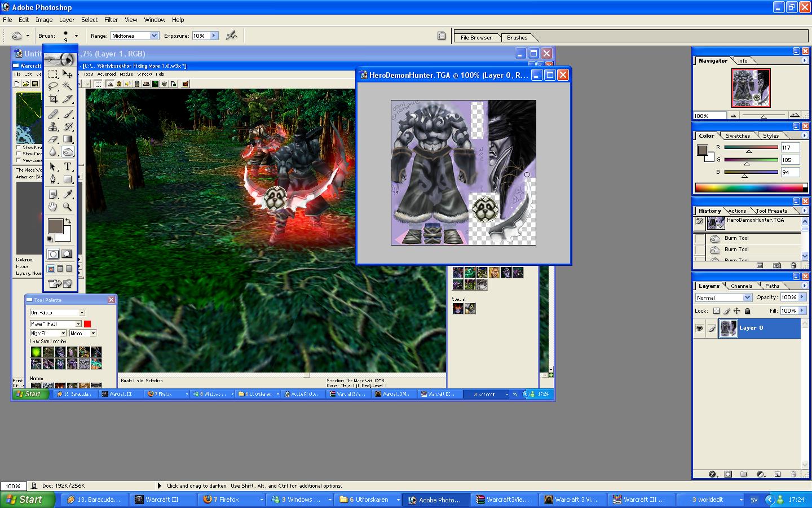Select the Healing Brush tool
812x508 pixels.
pos(53,114)
